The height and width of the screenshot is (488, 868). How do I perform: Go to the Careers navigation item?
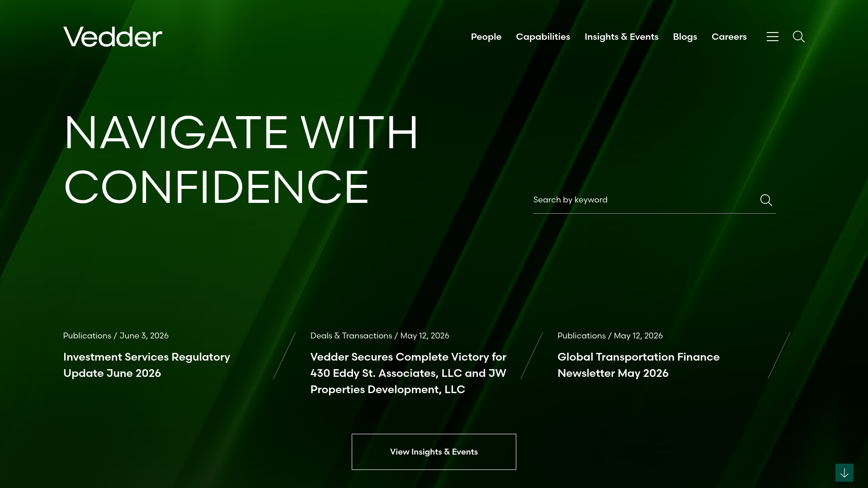(729, 37)
